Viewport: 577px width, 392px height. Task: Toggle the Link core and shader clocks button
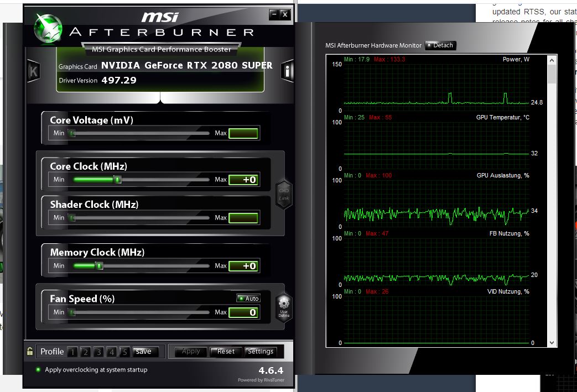pyautogui.click(x=284, y=195)
